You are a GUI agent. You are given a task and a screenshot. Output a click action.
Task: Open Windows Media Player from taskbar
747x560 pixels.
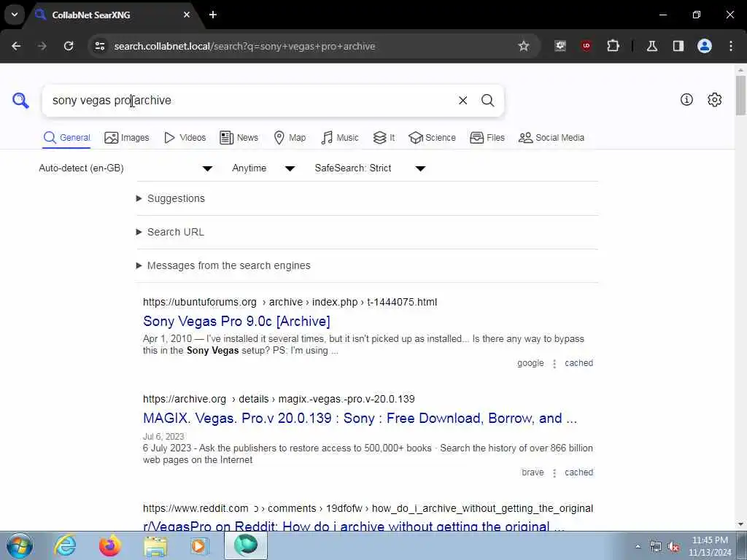click(200, 546)
